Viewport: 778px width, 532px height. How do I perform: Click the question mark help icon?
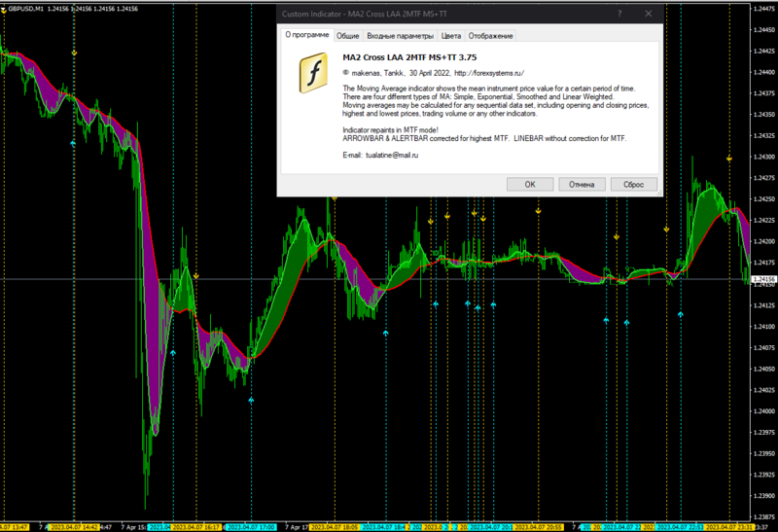[619, 14]
